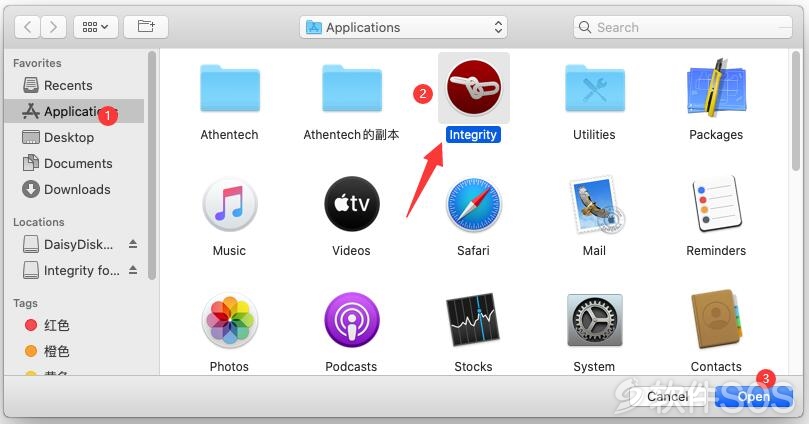Click the Integrity file name label
This screenshot has width=809, height=424.
pyautogui.click(x=473, y=135)
